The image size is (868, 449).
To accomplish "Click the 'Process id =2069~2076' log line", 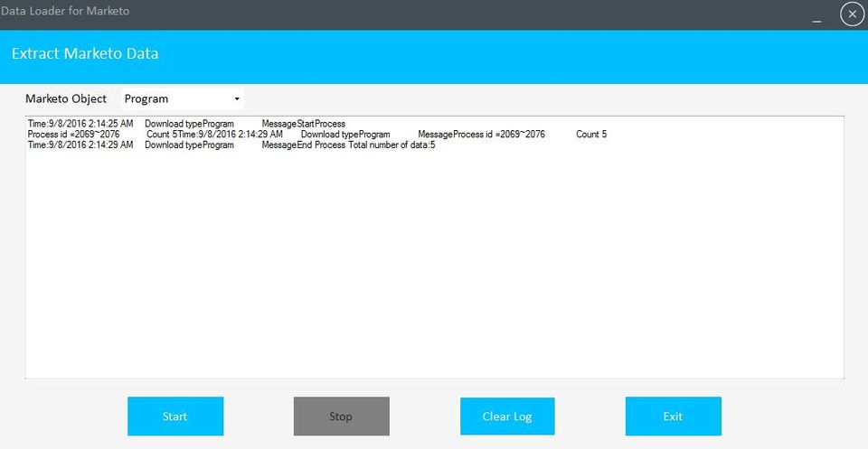I will point(317,135).
